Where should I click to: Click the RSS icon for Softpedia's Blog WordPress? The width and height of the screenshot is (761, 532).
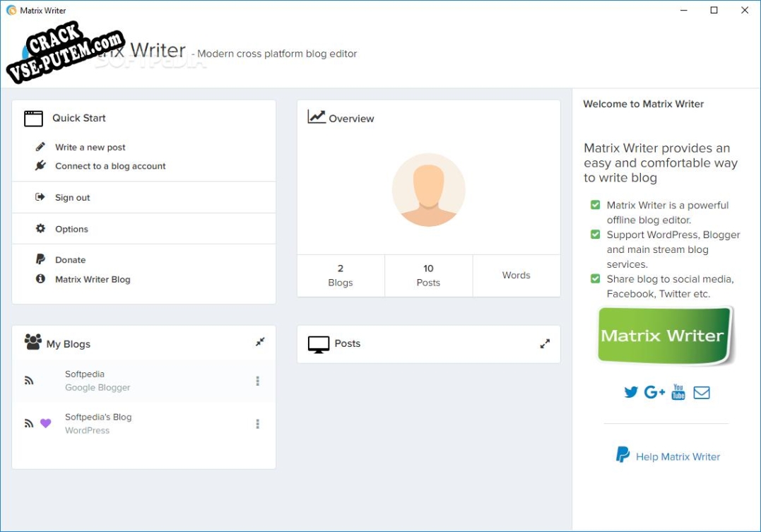click(29, 423)
